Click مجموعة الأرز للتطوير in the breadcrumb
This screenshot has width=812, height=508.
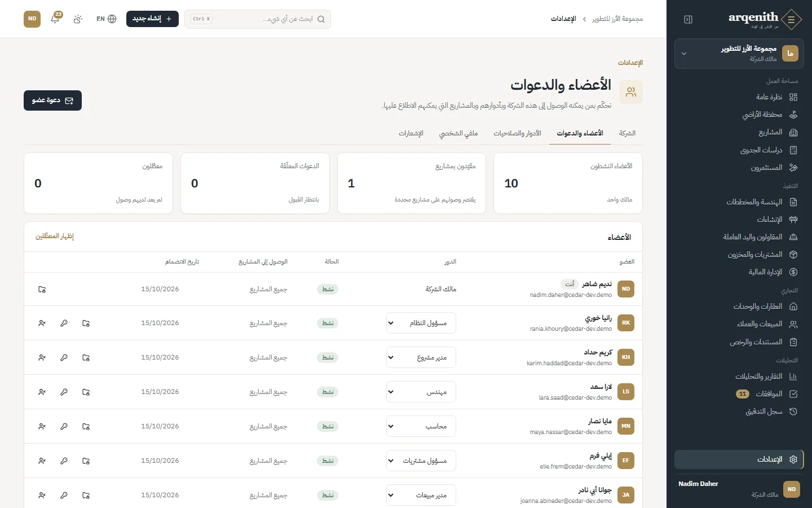pos(617,19)
